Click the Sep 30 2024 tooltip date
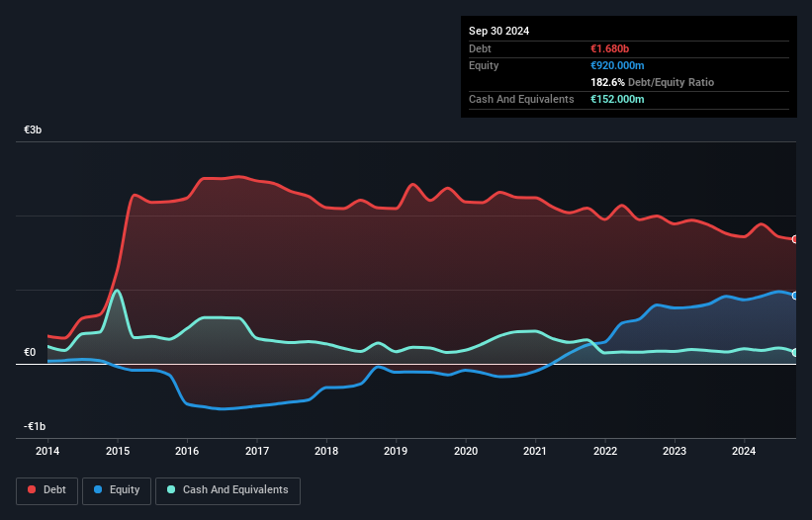The height and width of the screenshot is (520, 812). (498, 31)
